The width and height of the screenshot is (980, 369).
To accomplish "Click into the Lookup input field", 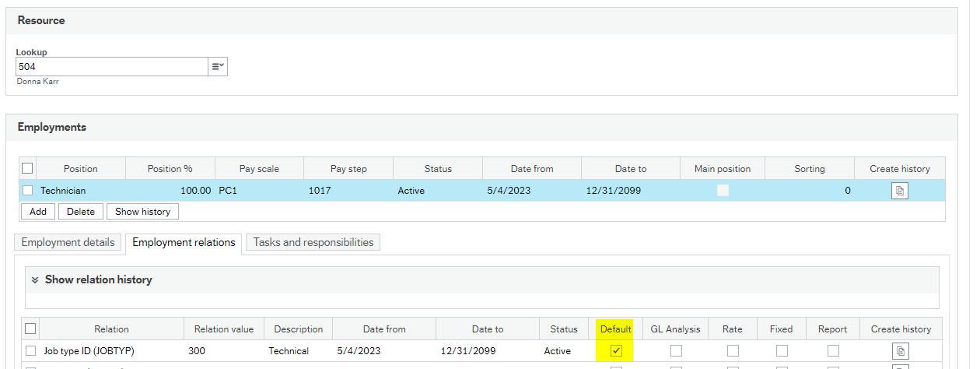I will tap(110, 67).
